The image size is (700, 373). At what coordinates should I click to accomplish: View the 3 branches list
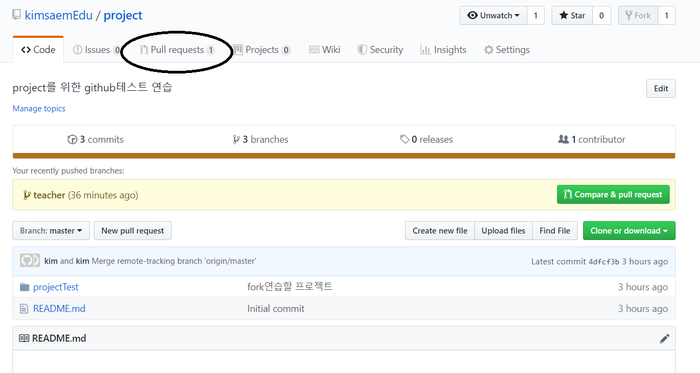(x=261, y=140)
